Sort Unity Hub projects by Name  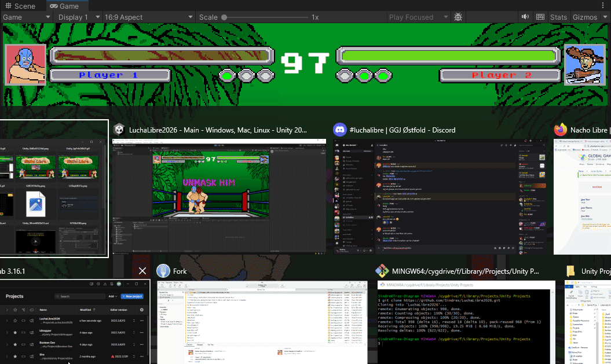coord(43,310)
